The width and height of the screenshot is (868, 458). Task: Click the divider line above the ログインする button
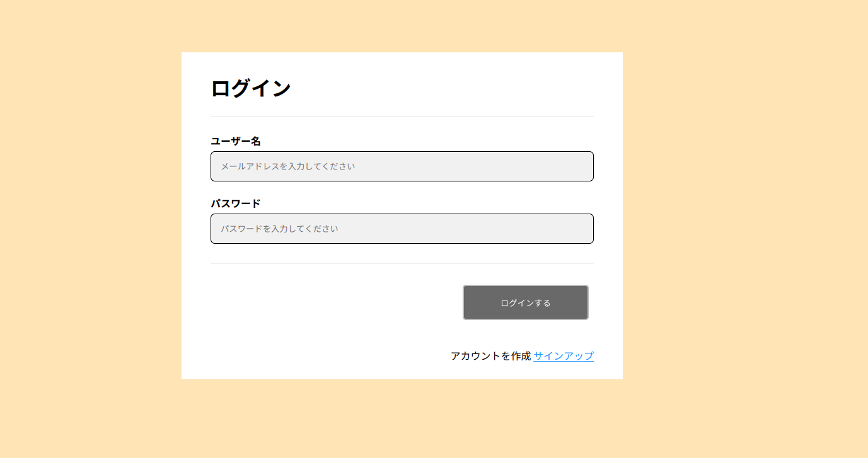point(402,263)
